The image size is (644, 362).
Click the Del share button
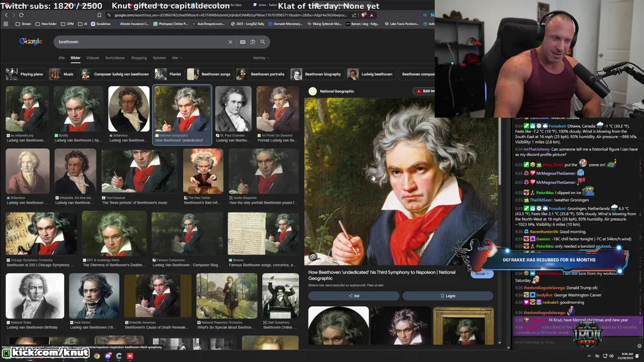[x=354, y=296]
